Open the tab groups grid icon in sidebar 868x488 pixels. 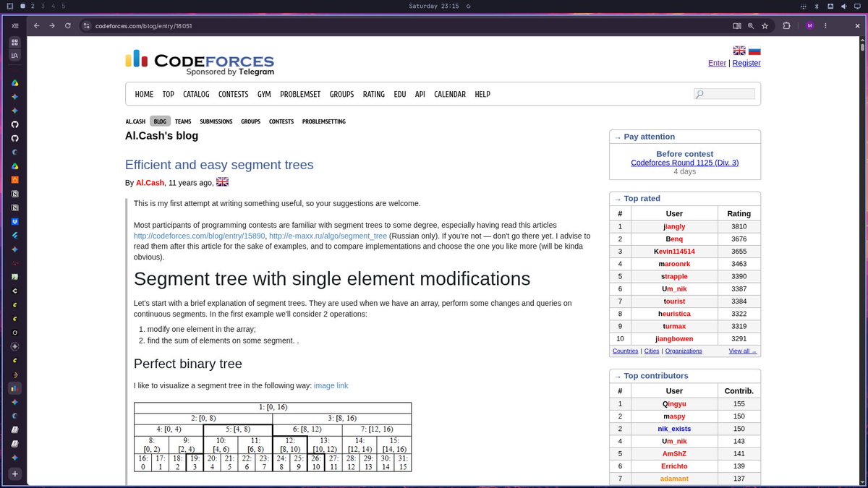(x=14, y=42)
